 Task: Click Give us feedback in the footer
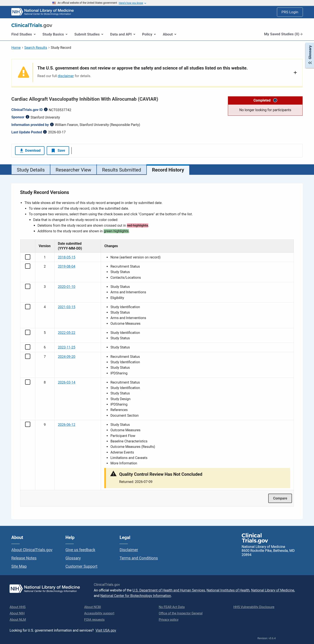pyautogui.click(x=80, y=550)
